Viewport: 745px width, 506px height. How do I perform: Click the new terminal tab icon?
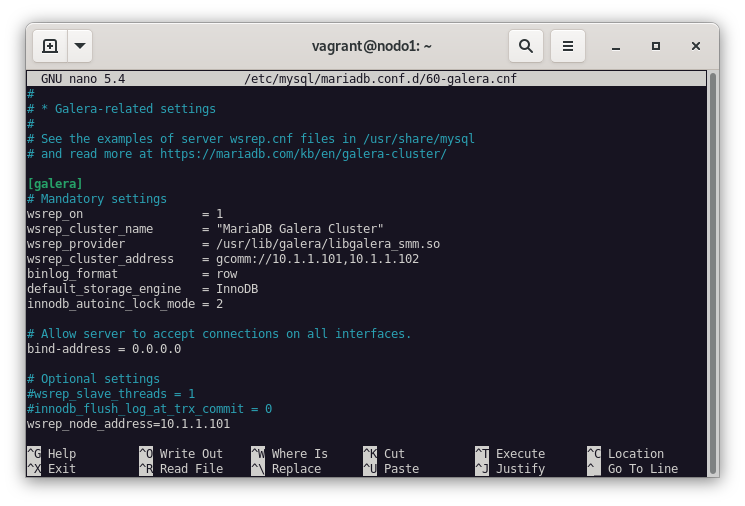(50, 46)
